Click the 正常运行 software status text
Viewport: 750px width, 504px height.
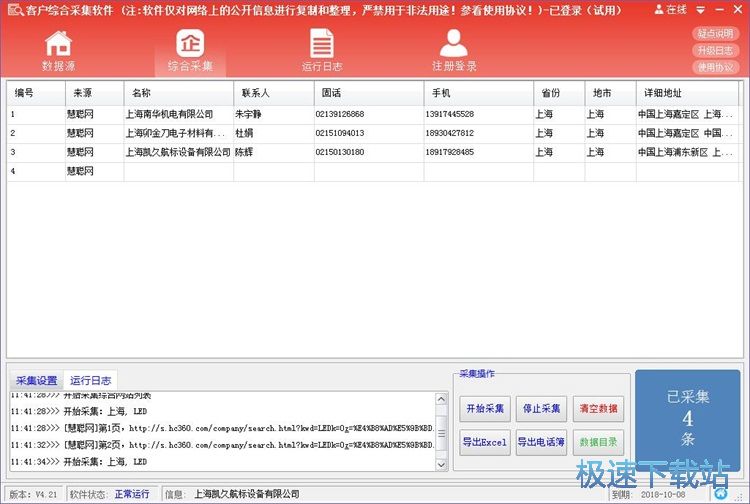coord(132,494)
